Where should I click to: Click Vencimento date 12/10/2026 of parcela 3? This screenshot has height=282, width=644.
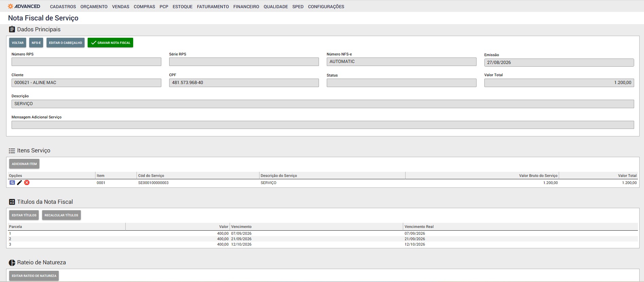(241, 244)
